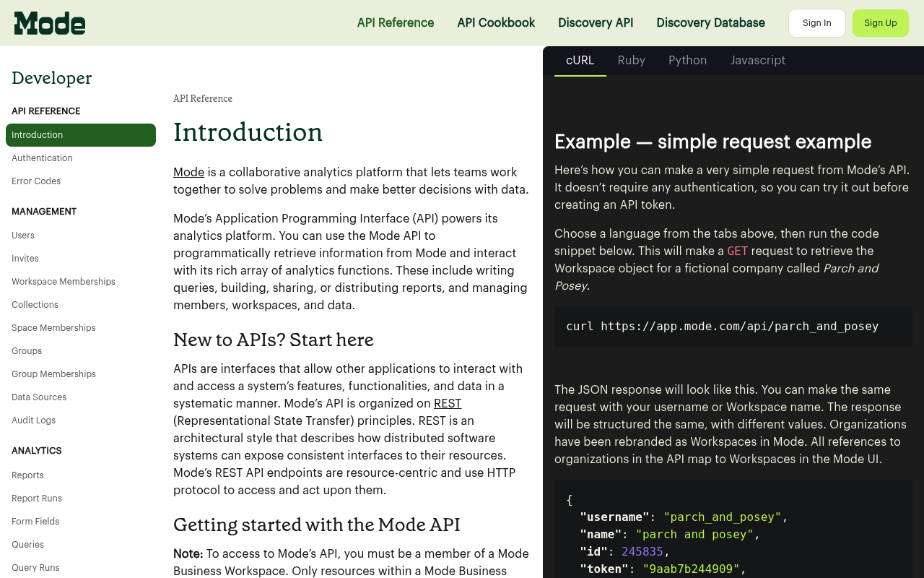Click the 'Example — simple request example' heading

point(713,142)
